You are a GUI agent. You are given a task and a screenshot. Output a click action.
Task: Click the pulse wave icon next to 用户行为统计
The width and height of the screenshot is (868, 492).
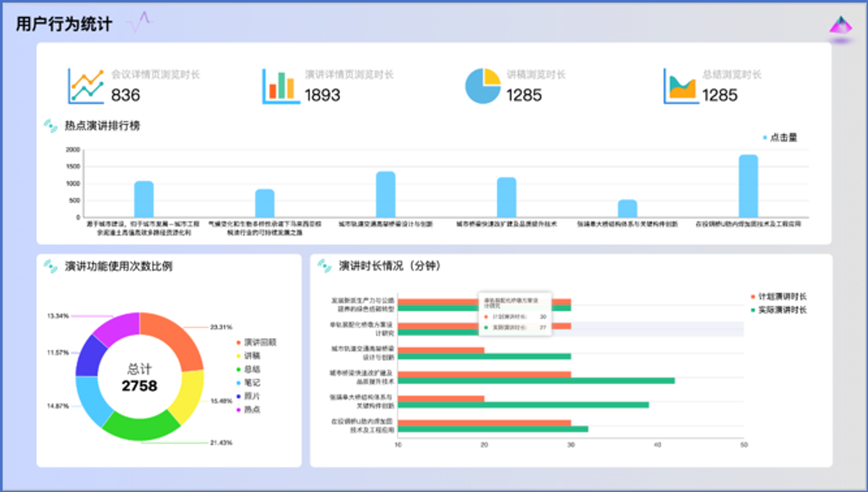point(140,23)
